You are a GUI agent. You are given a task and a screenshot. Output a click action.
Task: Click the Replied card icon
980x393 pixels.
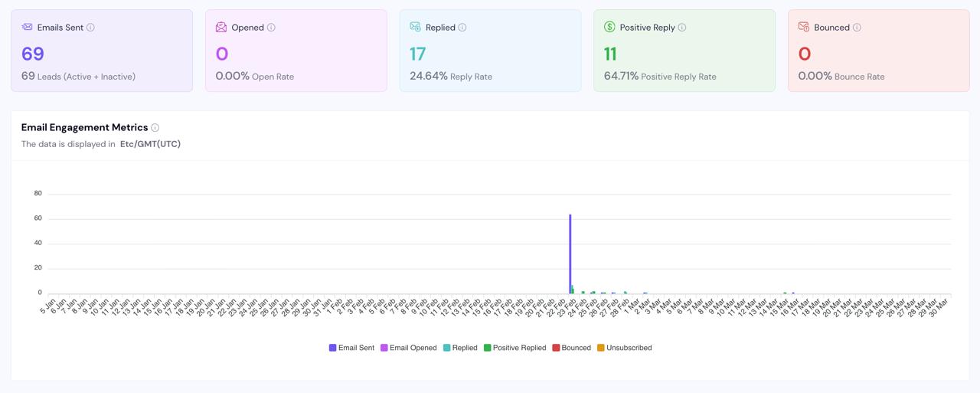click(x=415, y=27)
